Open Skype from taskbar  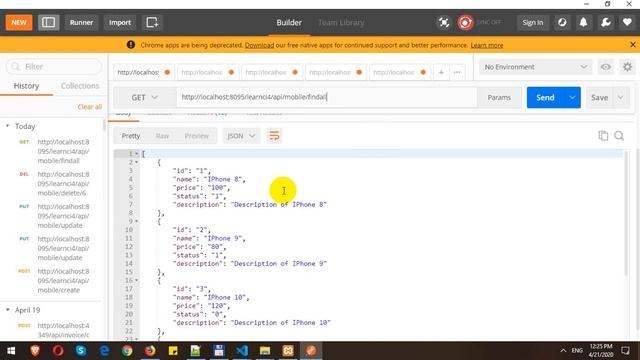point(81,351)
